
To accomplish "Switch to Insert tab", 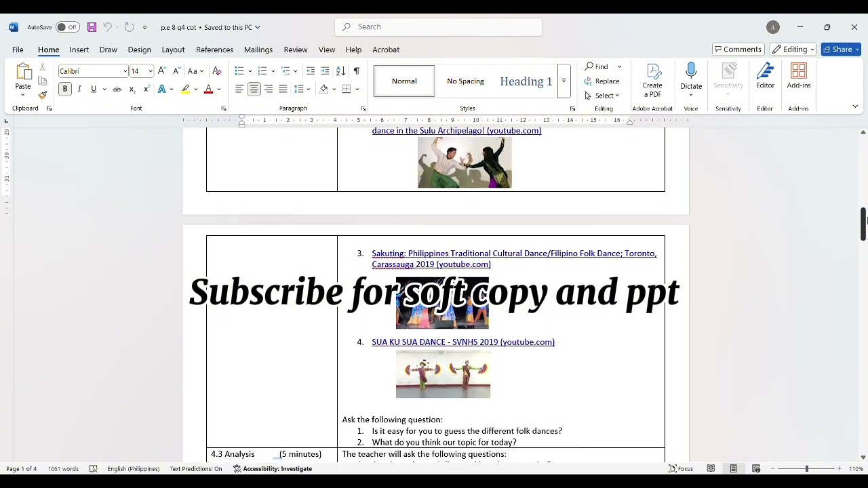I will [x=79, y=49].
